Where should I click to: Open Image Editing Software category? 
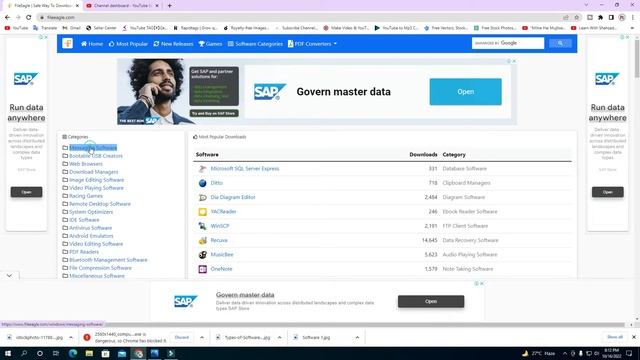point(96,180)
